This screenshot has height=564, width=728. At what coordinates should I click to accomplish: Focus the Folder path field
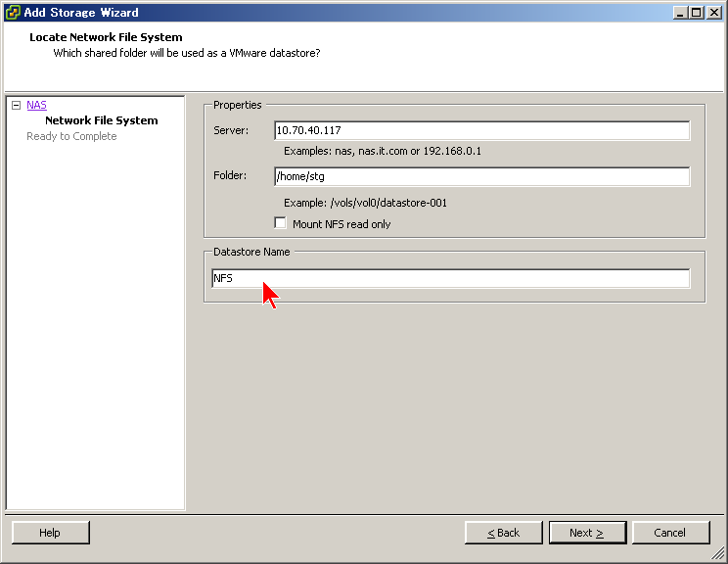[482, 176]
